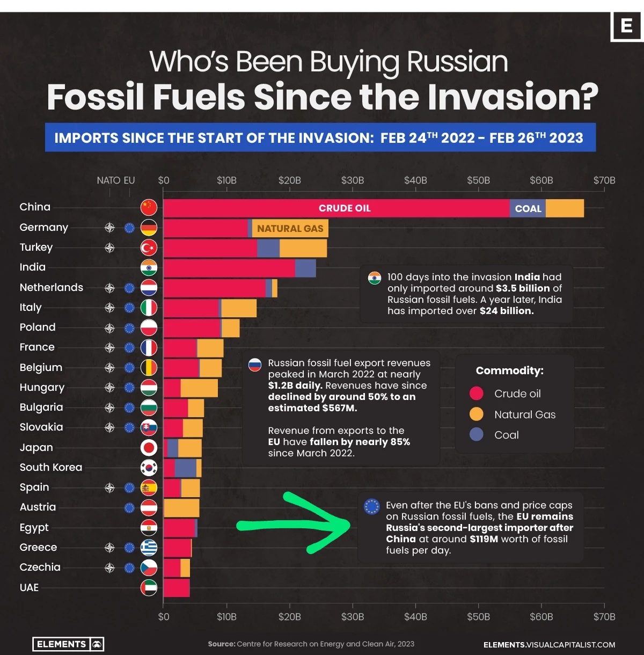Click the blue imports date range banner

320,138
